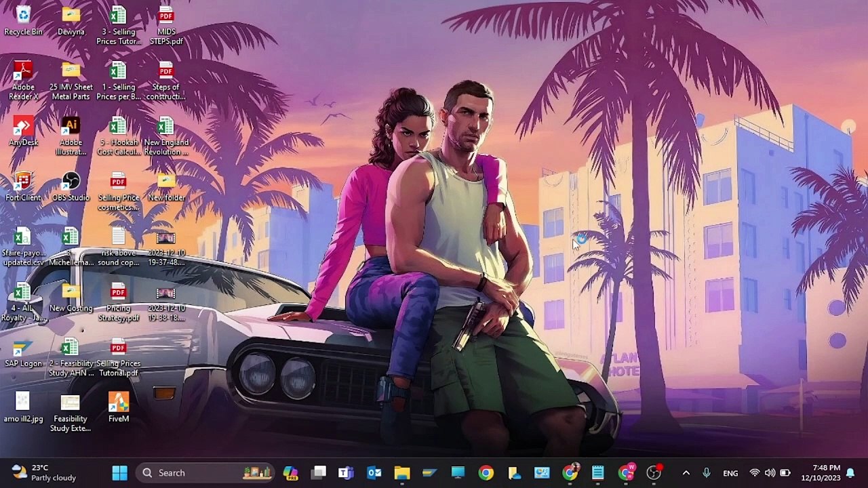Click the microphone icon in system tray

click(x=706, y=472)
